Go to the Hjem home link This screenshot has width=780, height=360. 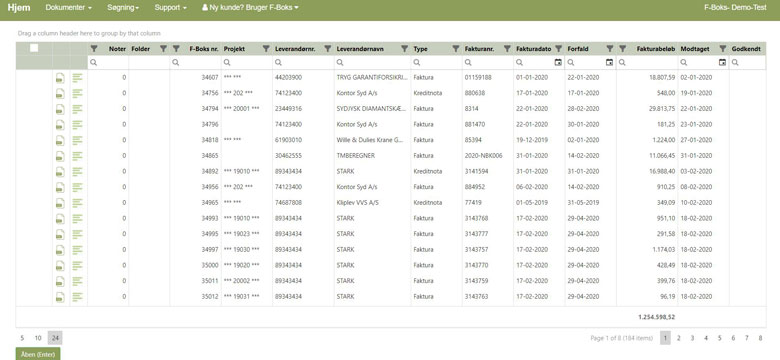pos(19,8)
